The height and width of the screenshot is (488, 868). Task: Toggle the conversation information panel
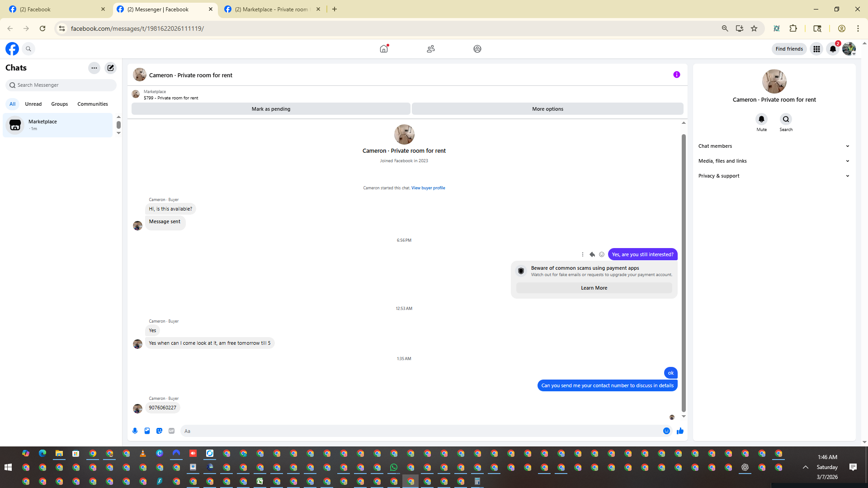676,75
